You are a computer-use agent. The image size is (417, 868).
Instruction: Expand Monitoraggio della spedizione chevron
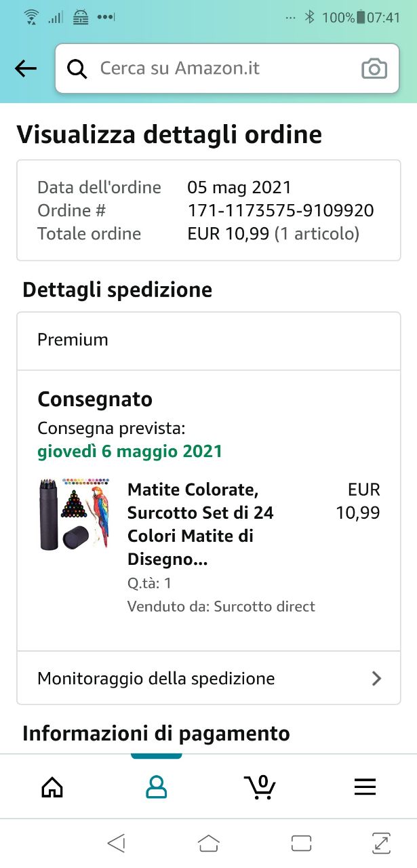tap(377, 679)
